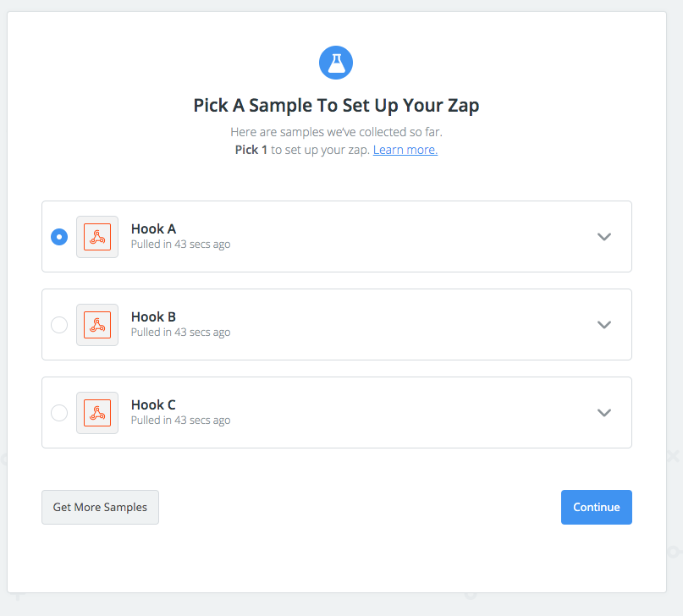Click the webhook icon beside Hook C
The image size is (683, 616).
(x=97, y=413)
